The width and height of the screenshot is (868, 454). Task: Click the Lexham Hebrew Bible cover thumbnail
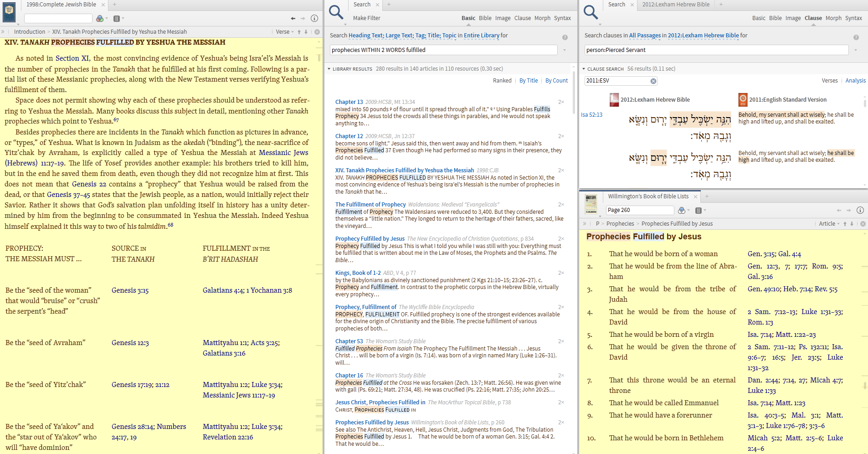(x=614, y=99)
